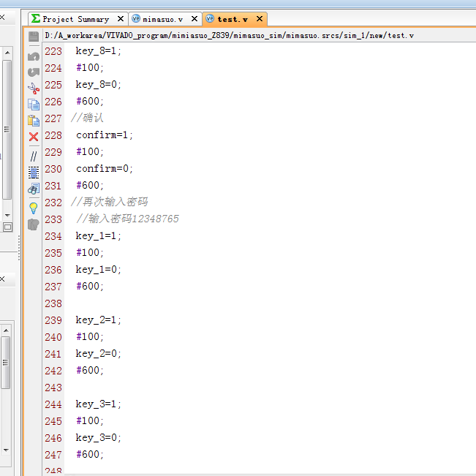Viewport: 476px width, 476px height.
Task: Open Find using the binoculars icon
Action: (34, 189)
